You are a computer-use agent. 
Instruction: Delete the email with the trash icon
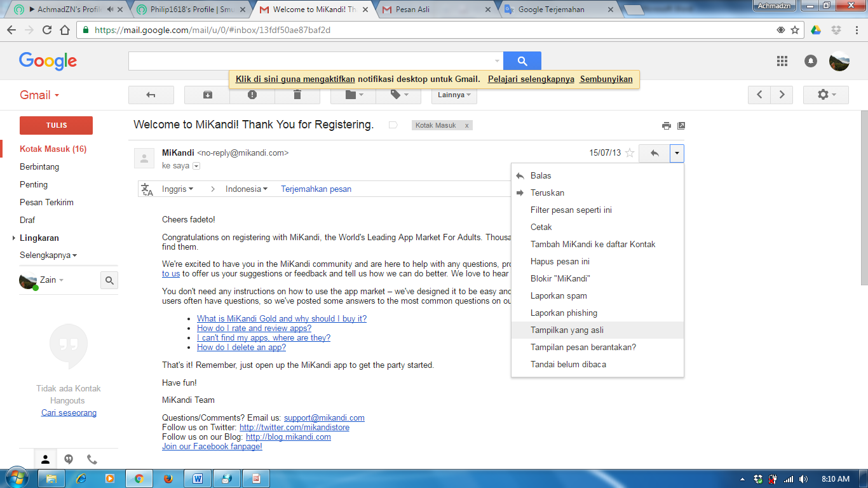[x=296, y=95]
